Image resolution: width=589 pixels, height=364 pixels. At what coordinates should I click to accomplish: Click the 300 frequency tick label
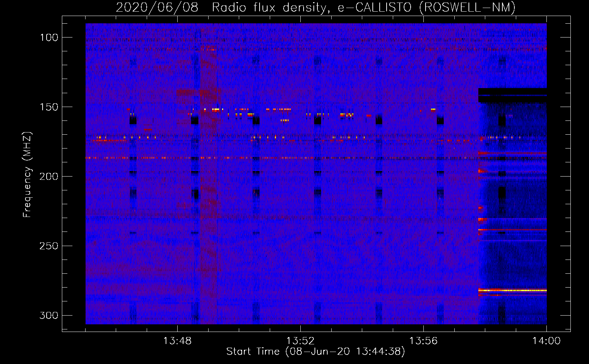(49, 315)
